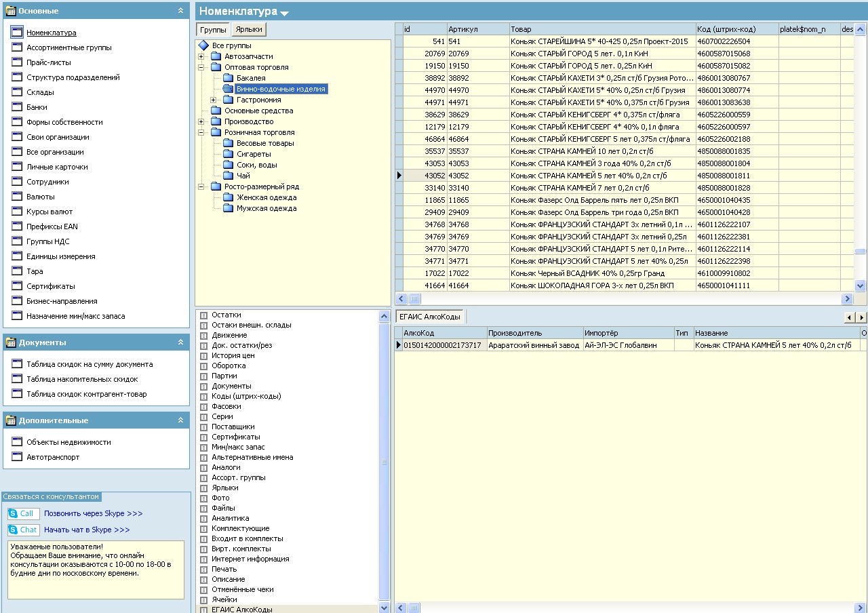Open Сотрудники in the sidebar
Image resolution: width=868 pixels, height=613 pixels.
(47, 182)
